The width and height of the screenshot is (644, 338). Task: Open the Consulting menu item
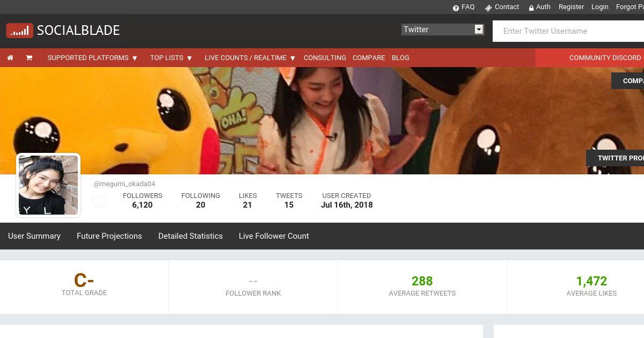(x=325, y=58)
